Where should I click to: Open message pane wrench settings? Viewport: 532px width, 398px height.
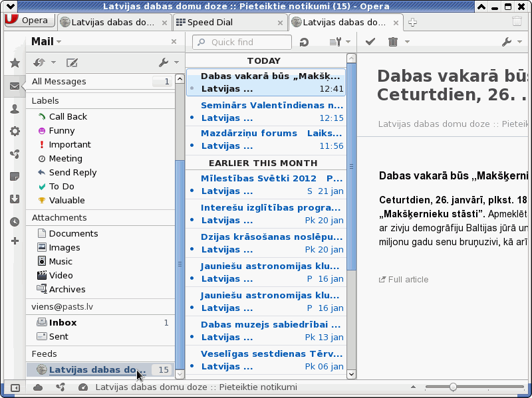coord(506,42)
